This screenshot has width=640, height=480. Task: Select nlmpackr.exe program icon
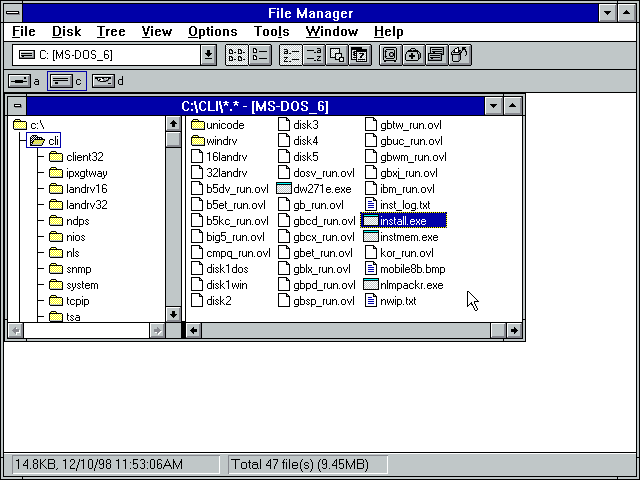(371, 284)
